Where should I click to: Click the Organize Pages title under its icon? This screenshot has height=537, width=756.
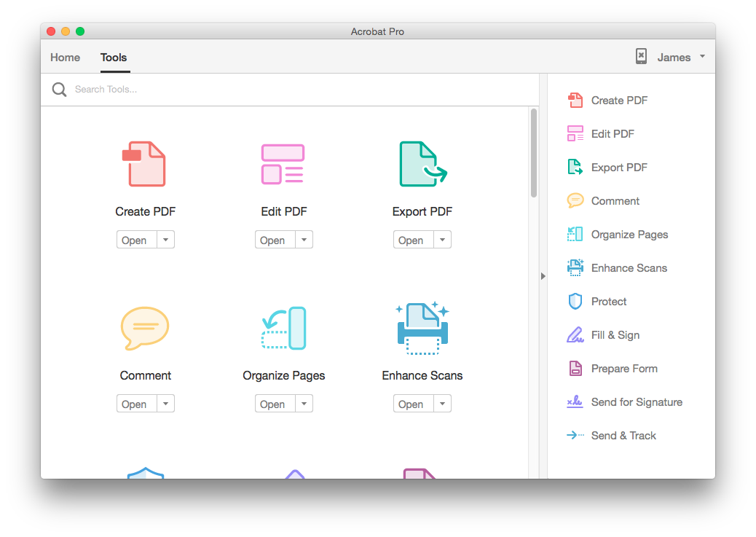(284, 375)
